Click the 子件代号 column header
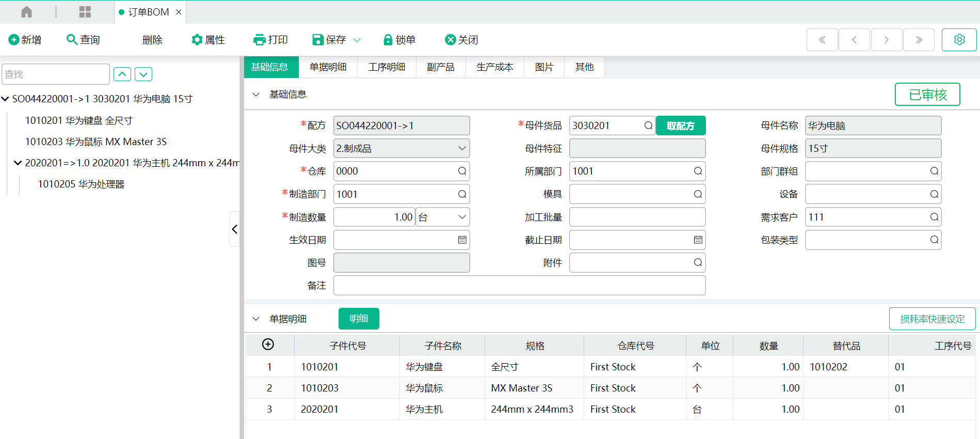Viewport: 980px width, 439px height. (x=347, y=346)
